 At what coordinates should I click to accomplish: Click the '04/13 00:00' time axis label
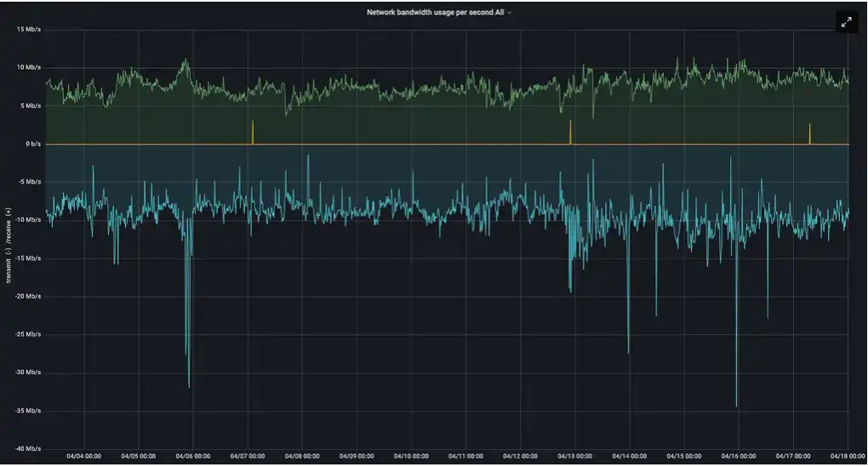pyautogui.click(x=574, y=457)
